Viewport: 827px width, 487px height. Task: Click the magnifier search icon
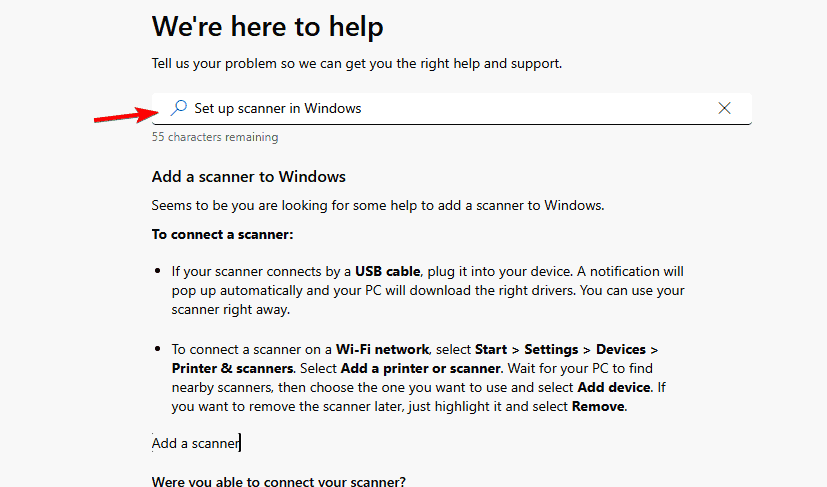coord(179,108)
